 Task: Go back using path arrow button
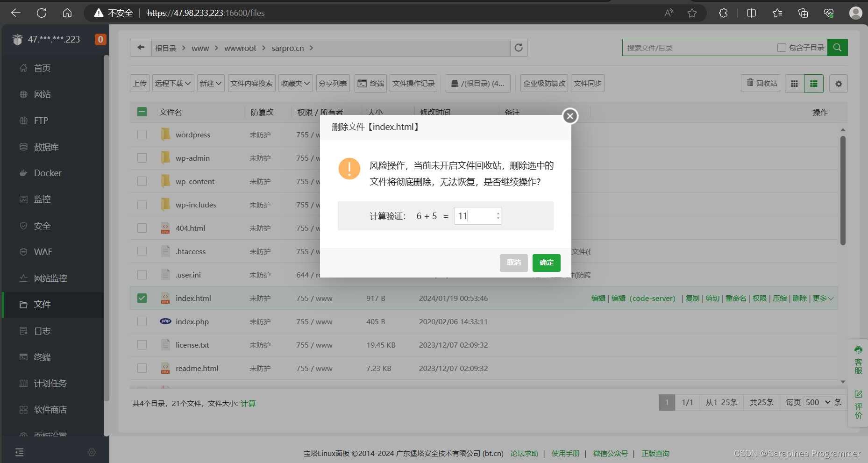click(x=141, y=48)
